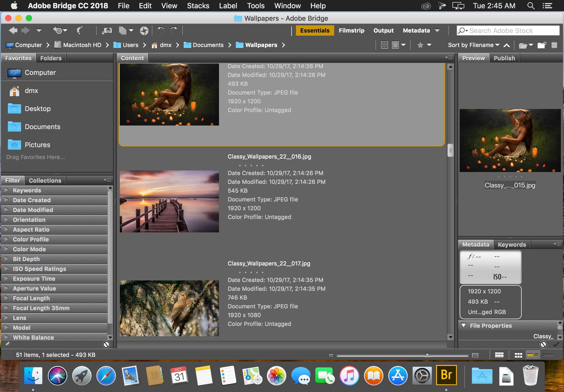
Task: Click the Get Photos from Camera icon
Action: [x=107, y=31]
